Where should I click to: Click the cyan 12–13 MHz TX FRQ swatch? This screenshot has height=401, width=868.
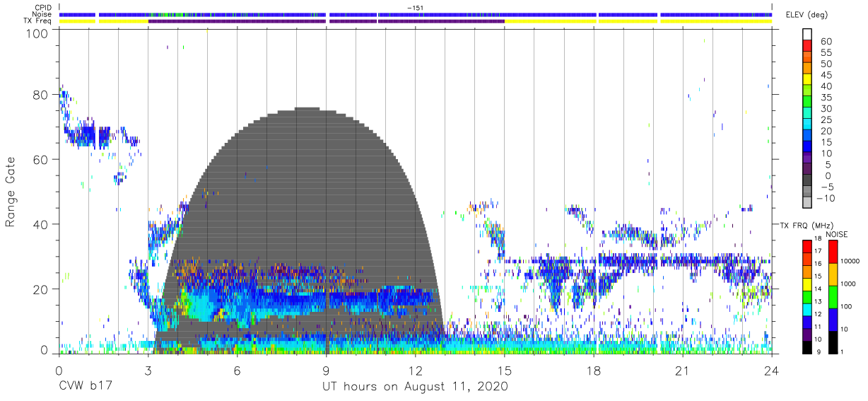coord(807,308)
